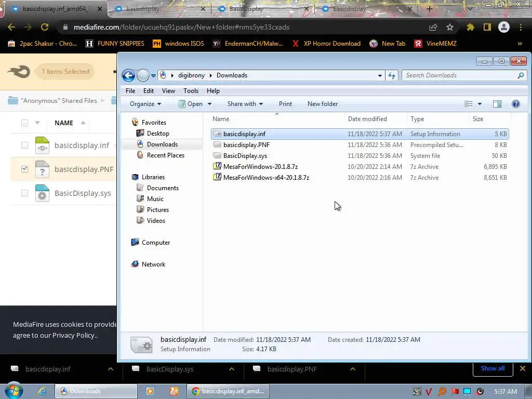Tick the checkbox for basicdisplay.inf on MediaFire

coord(24,145)
